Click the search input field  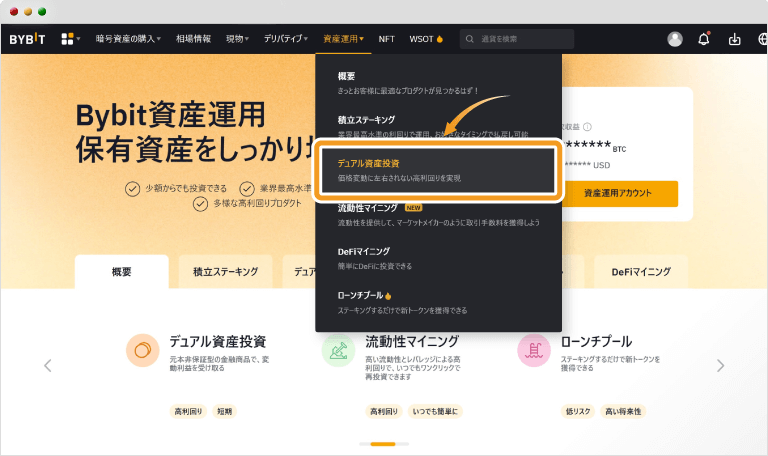(x=517, y=39)
